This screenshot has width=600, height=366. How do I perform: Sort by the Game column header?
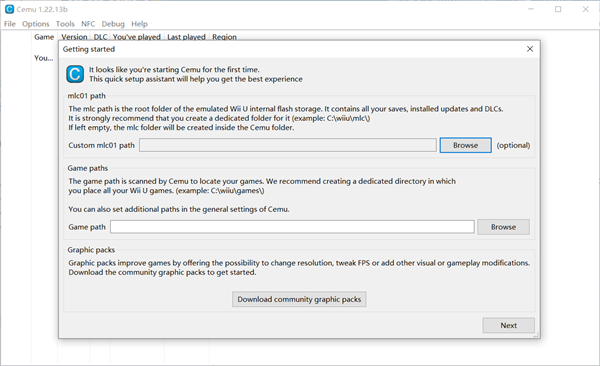44,37
